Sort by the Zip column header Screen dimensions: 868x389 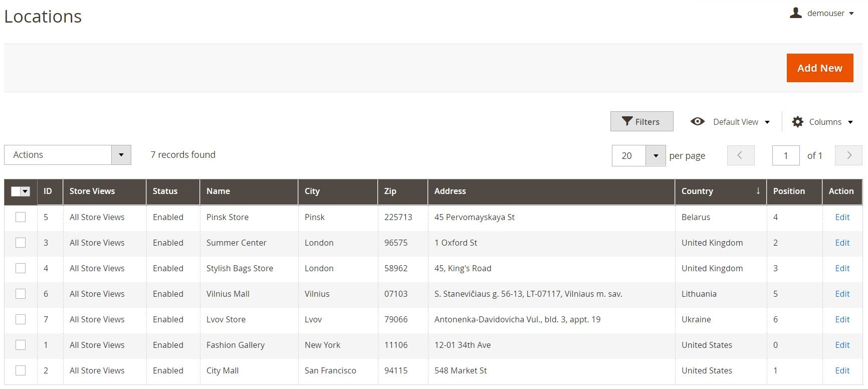(x=403, y=191)
